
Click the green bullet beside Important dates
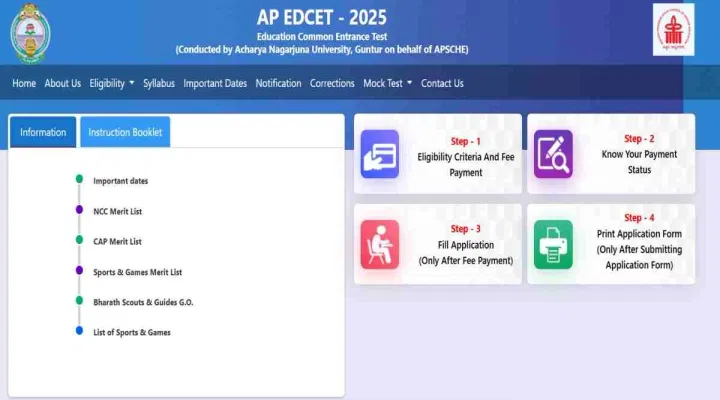click(79, 179)
